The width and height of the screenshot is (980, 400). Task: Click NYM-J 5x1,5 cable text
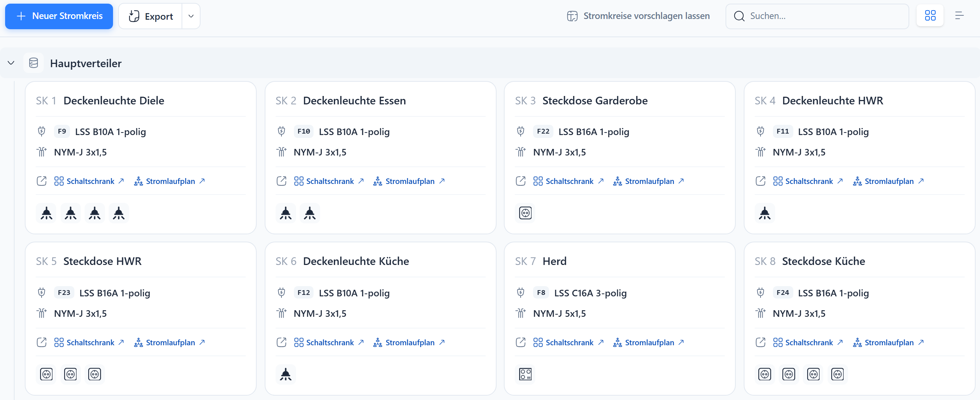559,314
